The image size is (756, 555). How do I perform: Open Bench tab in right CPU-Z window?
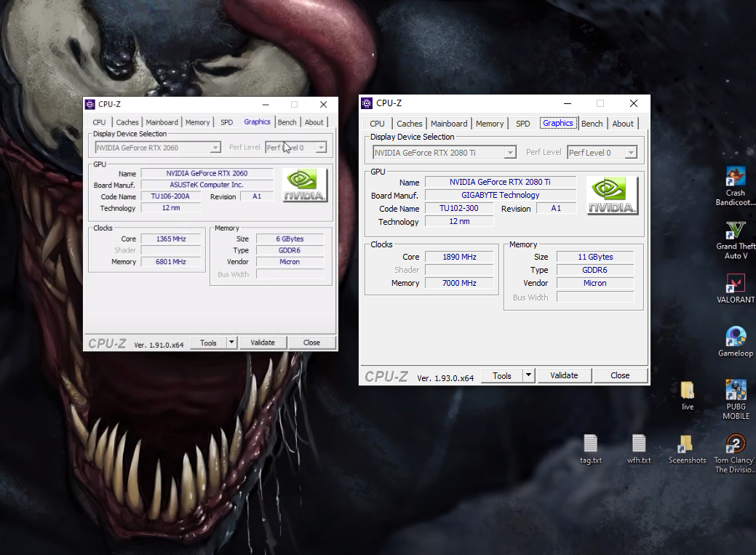pyautogui.click(x=592, y=124)
